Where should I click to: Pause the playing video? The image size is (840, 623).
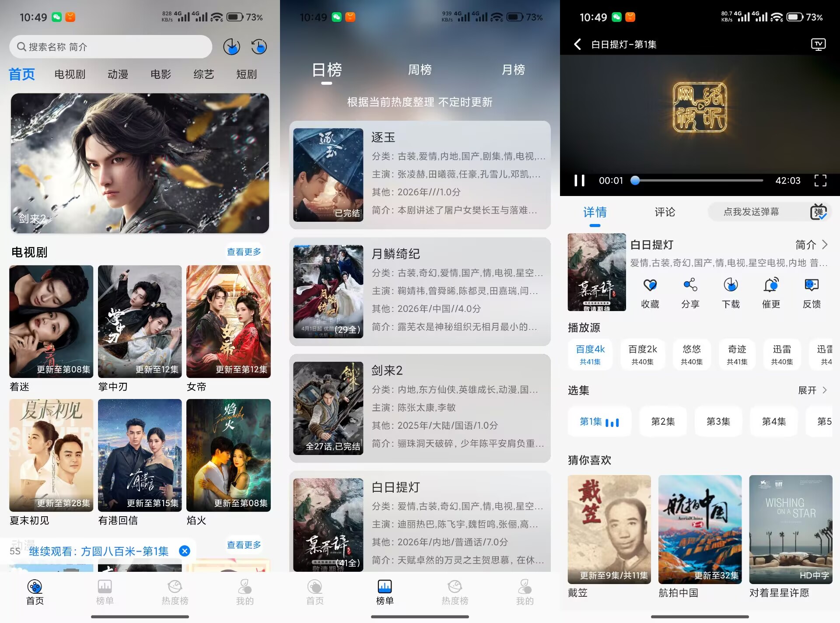pos(579,180)
